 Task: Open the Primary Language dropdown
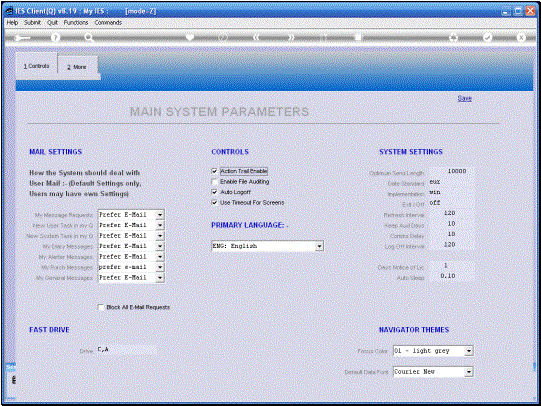267,246
